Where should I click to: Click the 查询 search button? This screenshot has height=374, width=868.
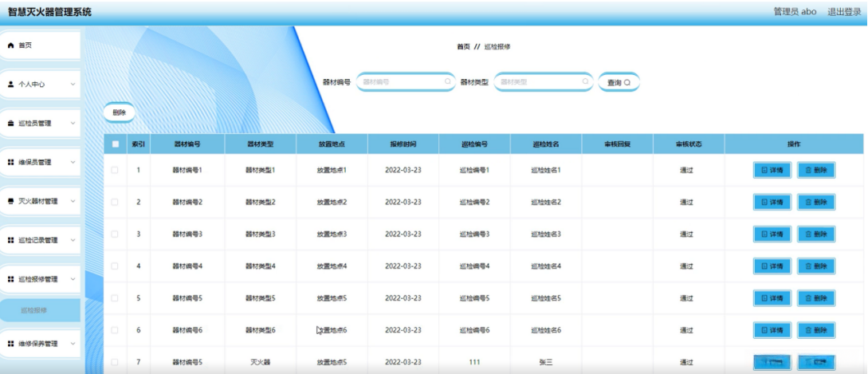click(619, 83)
